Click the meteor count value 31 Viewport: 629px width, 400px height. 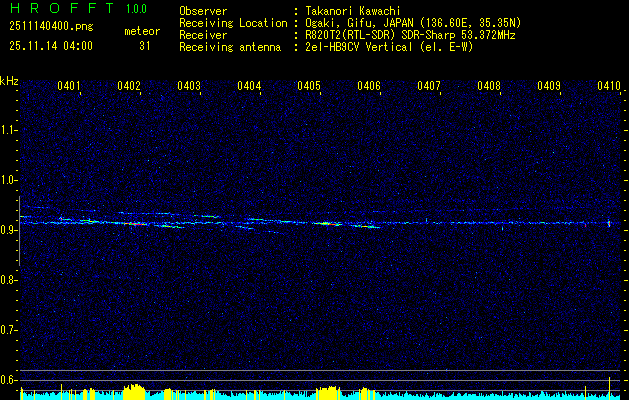point(145,46)
